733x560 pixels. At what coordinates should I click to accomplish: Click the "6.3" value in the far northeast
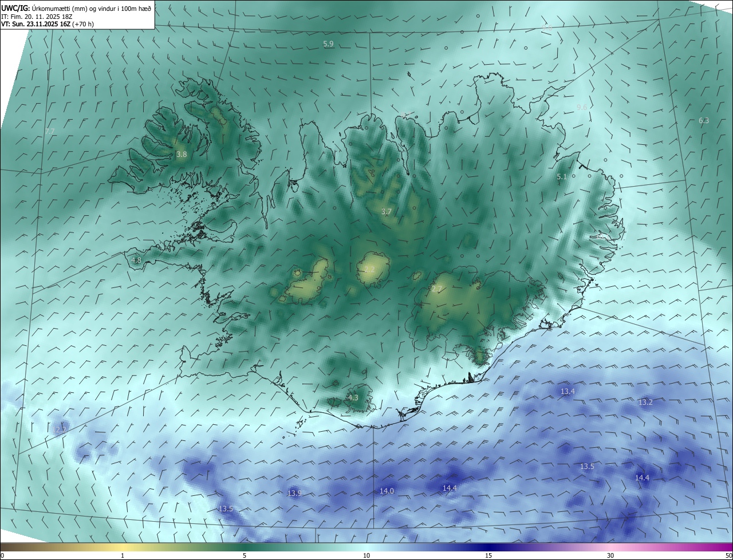click(x=704, y=121)
